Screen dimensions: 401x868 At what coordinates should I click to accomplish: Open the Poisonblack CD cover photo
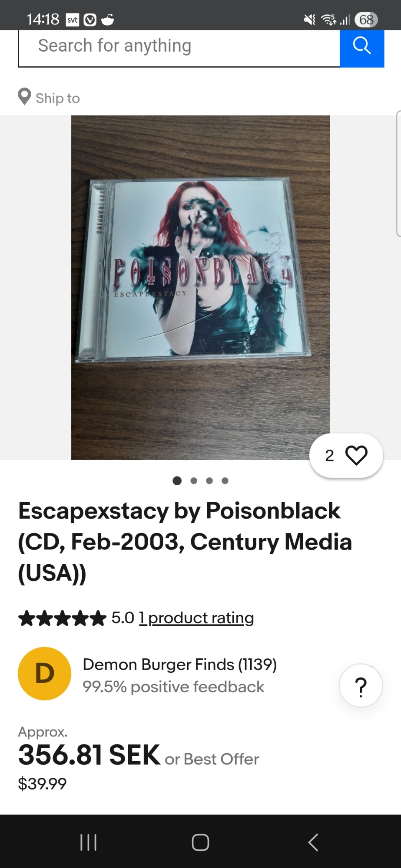click(x=200, y=287)
